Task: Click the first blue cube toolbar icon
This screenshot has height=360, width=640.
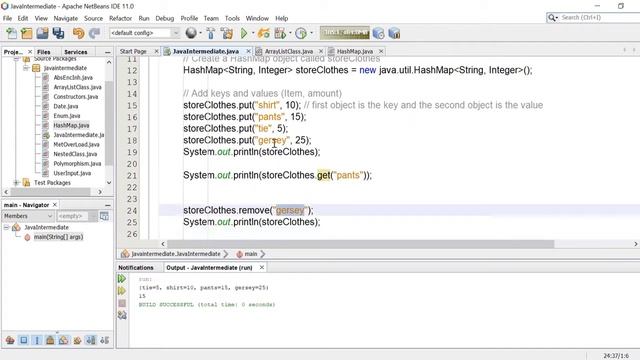Action: pyautogui.click(x=378, y=33)
